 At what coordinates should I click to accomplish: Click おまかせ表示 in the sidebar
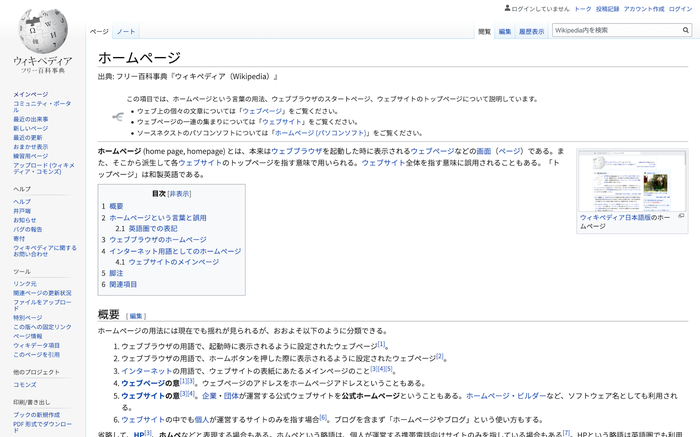coord(30,146)
